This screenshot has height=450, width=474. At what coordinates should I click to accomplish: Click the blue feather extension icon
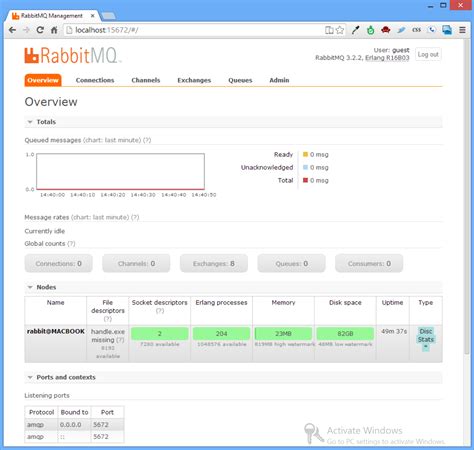pos(401,30)
